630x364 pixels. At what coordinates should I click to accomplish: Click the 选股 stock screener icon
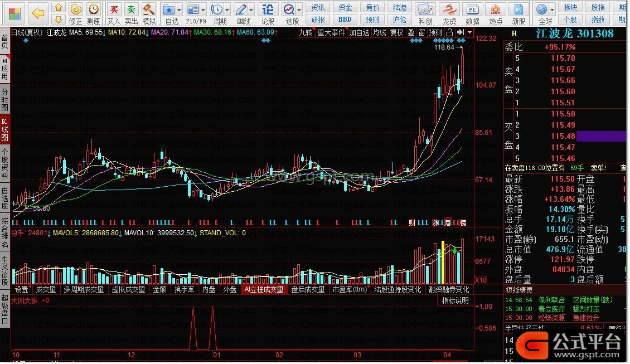[x=289, y=9]
